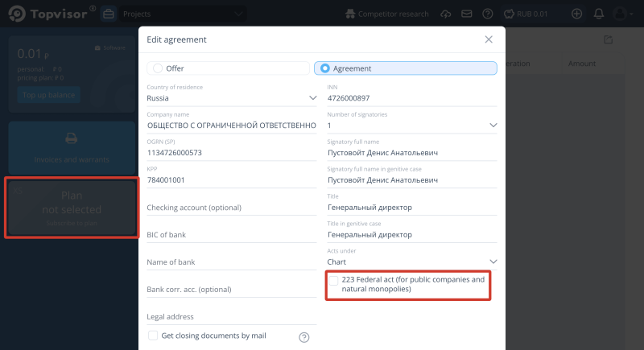Click the OGRN (SP) field
644x350 pixels.
point(232,153)
